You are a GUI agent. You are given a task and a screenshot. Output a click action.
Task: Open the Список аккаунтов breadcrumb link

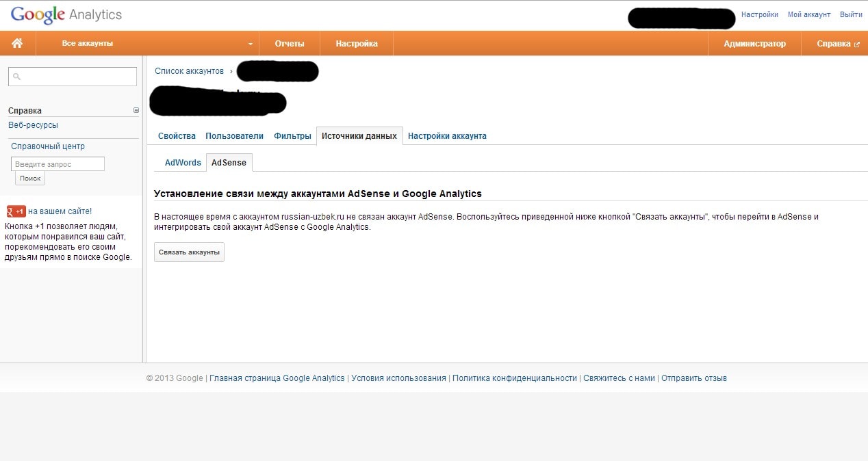coord(189,71)
